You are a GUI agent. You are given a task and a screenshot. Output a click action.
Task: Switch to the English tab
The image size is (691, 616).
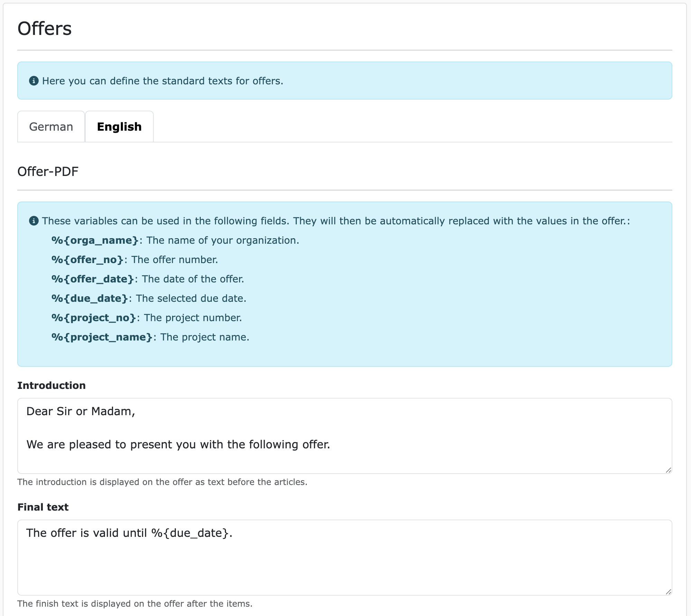point(119,127)
